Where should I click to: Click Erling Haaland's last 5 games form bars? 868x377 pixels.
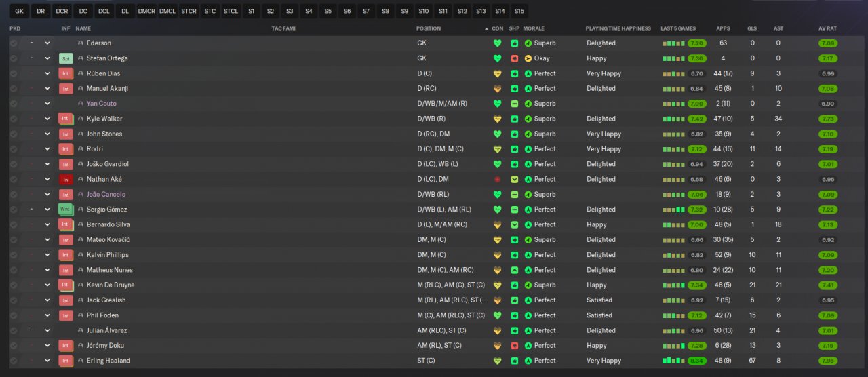pyautogui.click(x=673, y=361)
